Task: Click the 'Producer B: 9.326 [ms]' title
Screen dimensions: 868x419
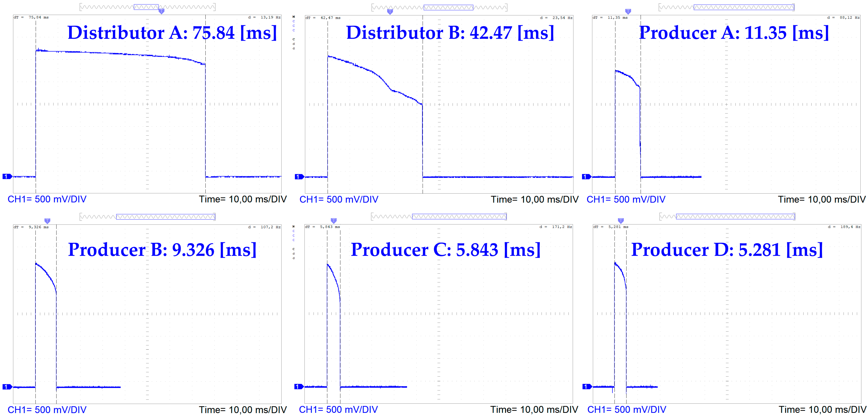Action: (x=162, y=250)
